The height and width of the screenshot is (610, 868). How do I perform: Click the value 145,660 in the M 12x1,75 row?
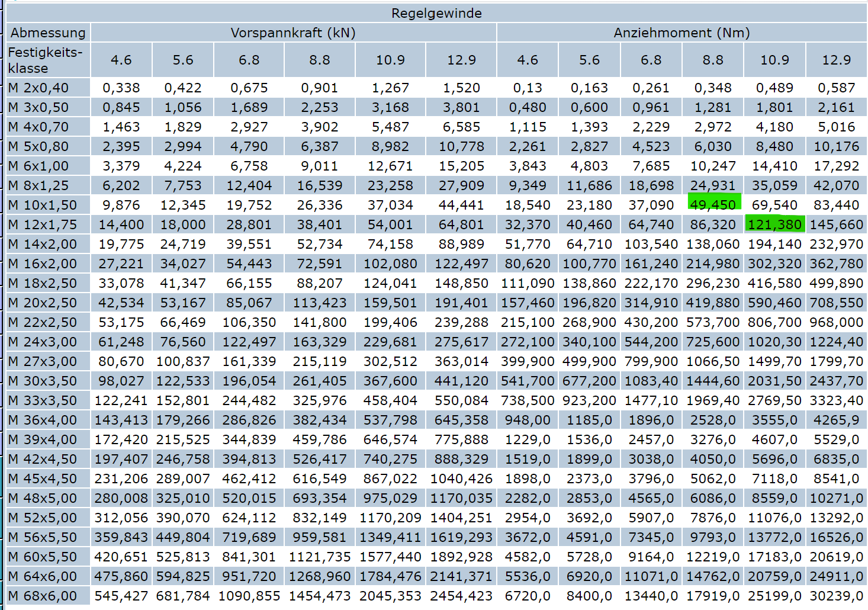point(836,224)
